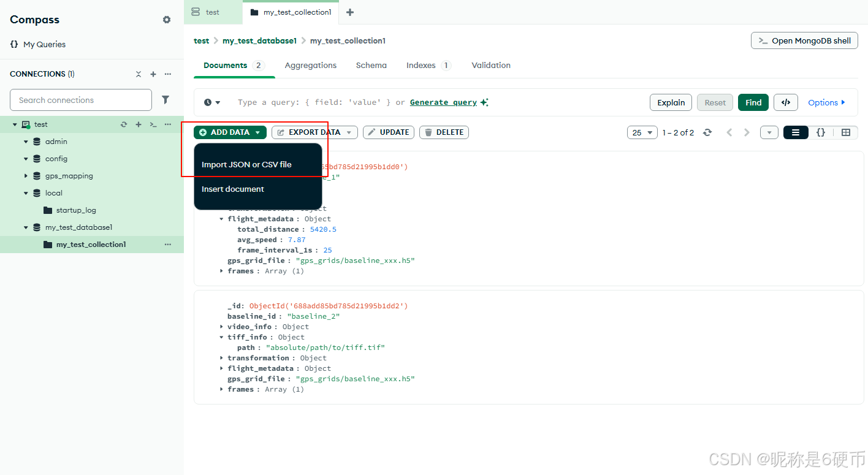This screenshot has width=868, height=475.
Task: Open more options on test connection row
Action: click(x=168, y=124)
